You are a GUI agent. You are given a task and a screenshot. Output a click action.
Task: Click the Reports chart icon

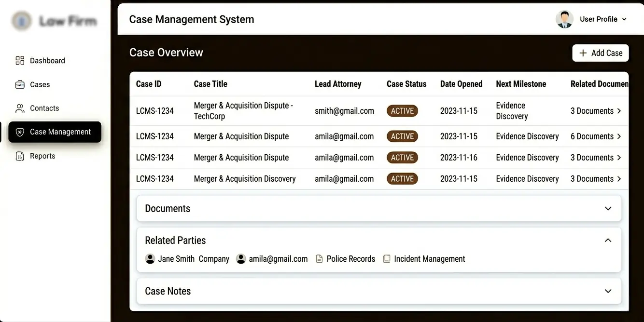click(20, 156)
